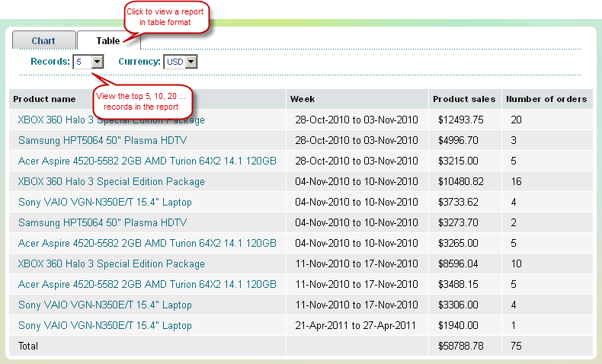
Task: Click the Product name column header
Action: coord(44,99)
